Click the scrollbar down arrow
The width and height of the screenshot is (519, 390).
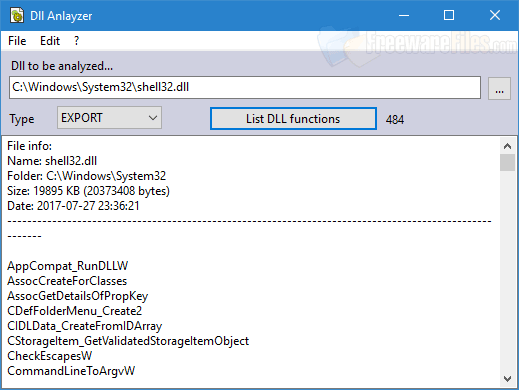coord(507,379)
